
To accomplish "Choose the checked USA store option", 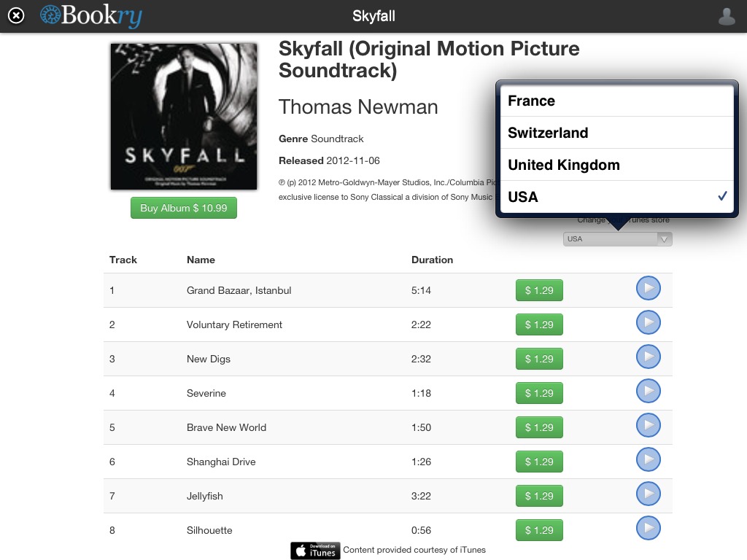I will [x=617, y=197].
